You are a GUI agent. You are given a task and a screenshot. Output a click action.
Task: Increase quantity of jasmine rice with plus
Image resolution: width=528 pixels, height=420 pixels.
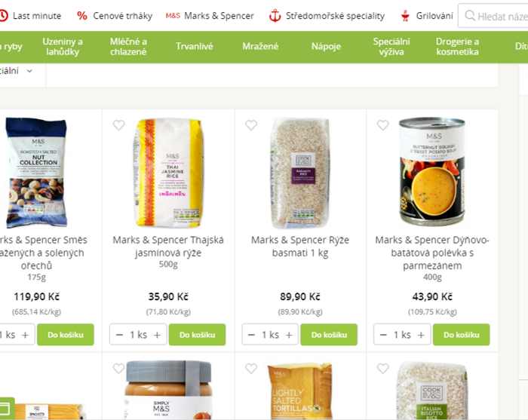157,335
